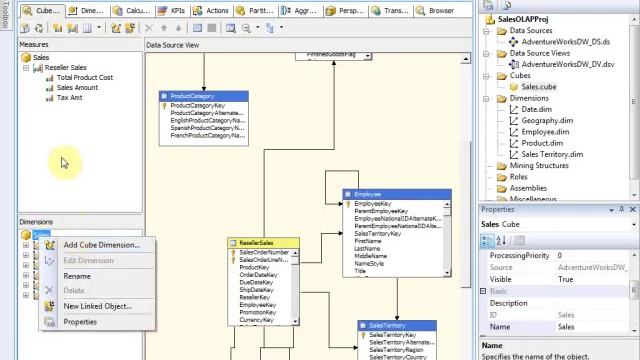
Task: Switch to the Actions tab
Action: tap(211, 11)
